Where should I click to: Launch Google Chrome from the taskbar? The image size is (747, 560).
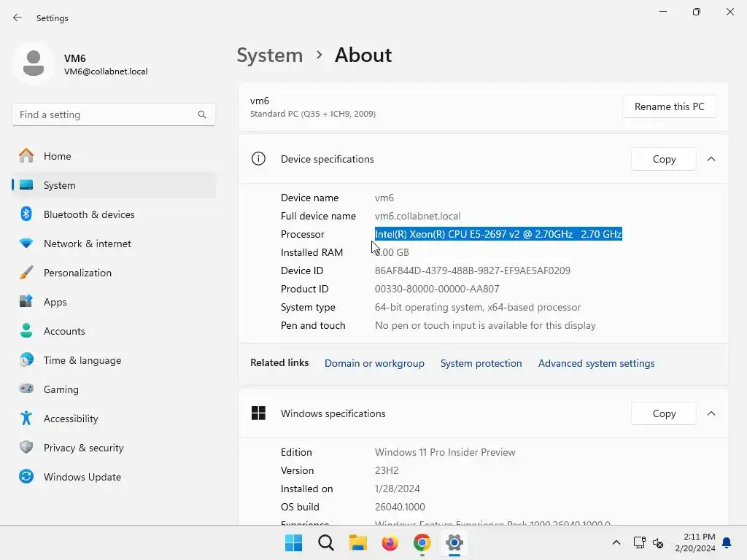[422, 542]
